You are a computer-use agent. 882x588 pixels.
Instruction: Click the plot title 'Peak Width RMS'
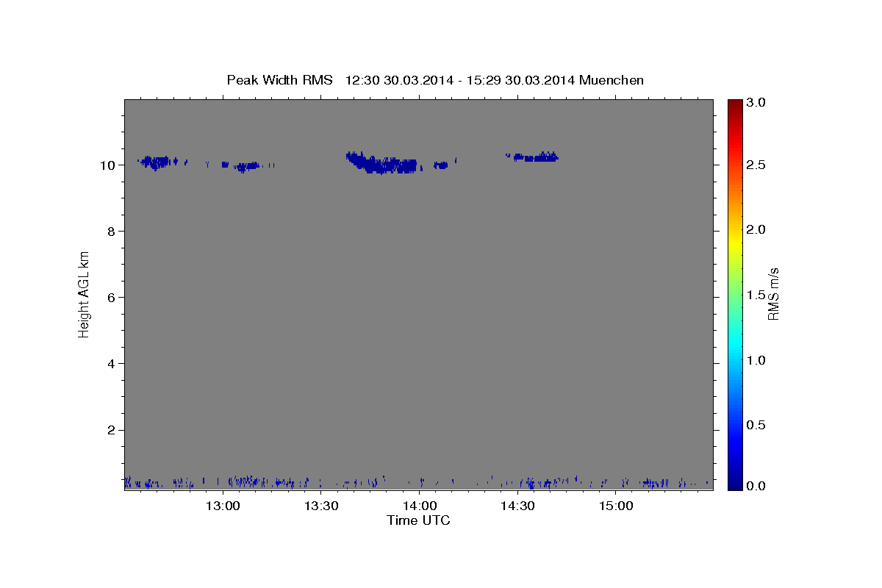point(279,80)
